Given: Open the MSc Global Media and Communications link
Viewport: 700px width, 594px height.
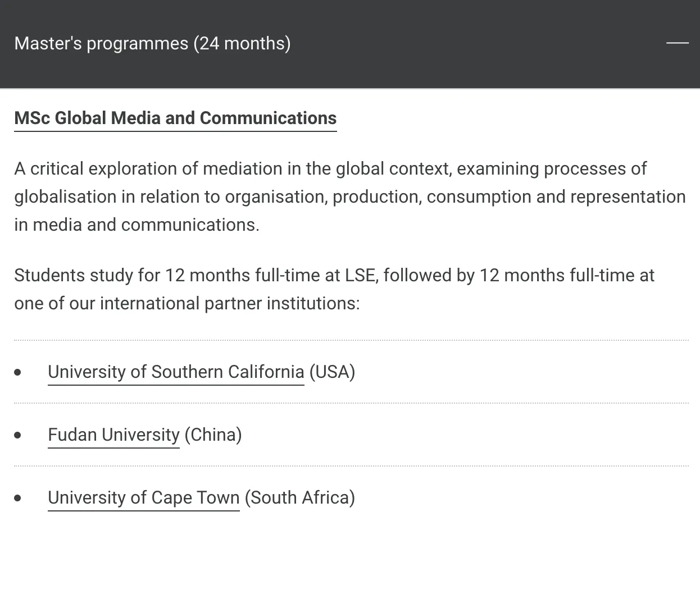Looking at the screenshot, I should click(x=175, y=118).
